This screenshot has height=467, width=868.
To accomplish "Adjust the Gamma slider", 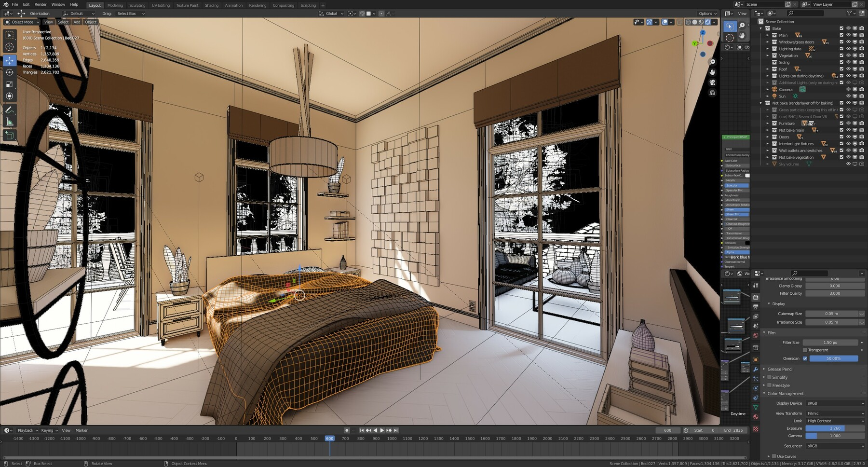I will (x=835, y=436).
